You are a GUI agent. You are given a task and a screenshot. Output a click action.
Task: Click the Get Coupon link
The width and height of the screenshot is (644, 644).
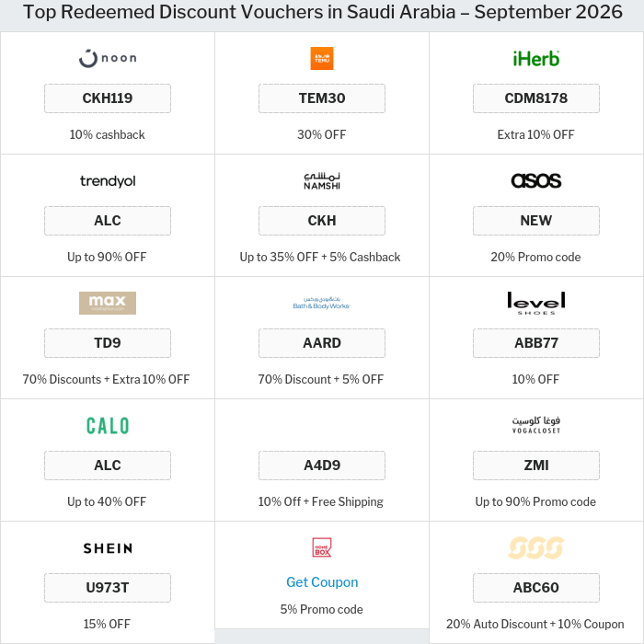[322, 582]
